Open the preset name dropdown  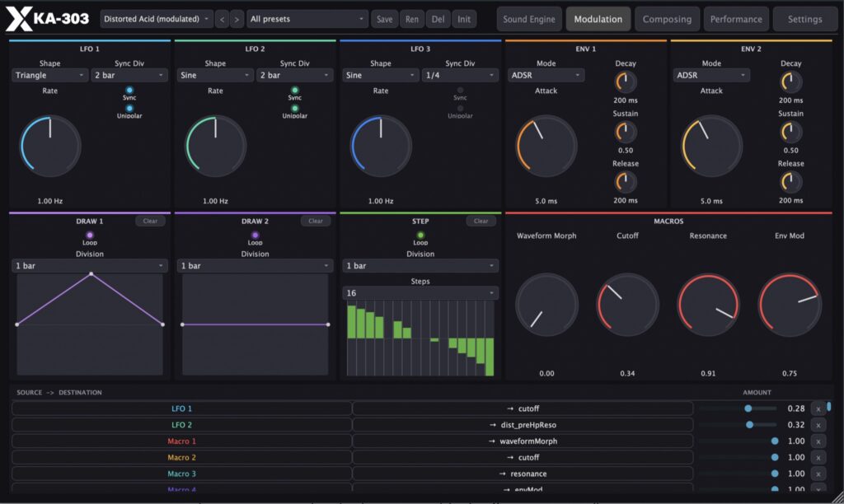[x=156, y=20]
